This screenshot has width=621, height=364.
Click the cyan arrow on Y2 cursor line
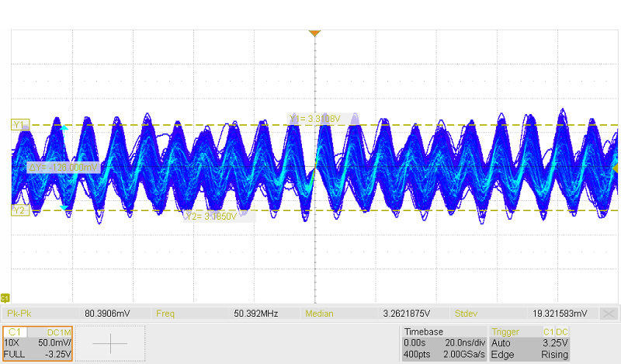point(64,207)
